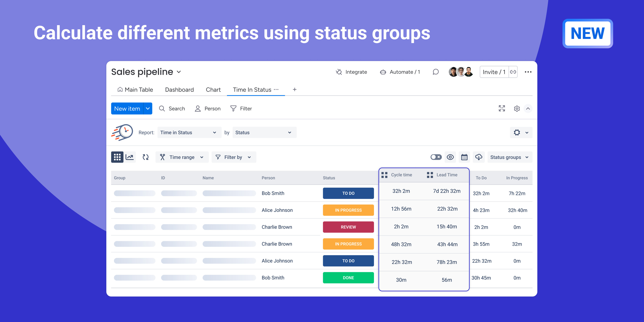The image size is (644, 322).
Task: Toggle the switch beside the eye icon
Action: click(x=436, y=157)
